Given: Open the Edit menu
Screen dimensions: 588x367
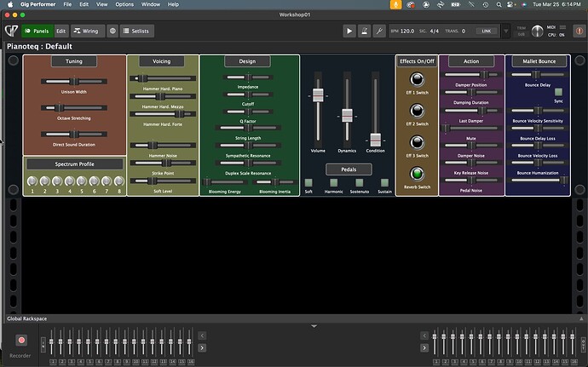Looking at the screenshot, I should [x=84, y=4].
